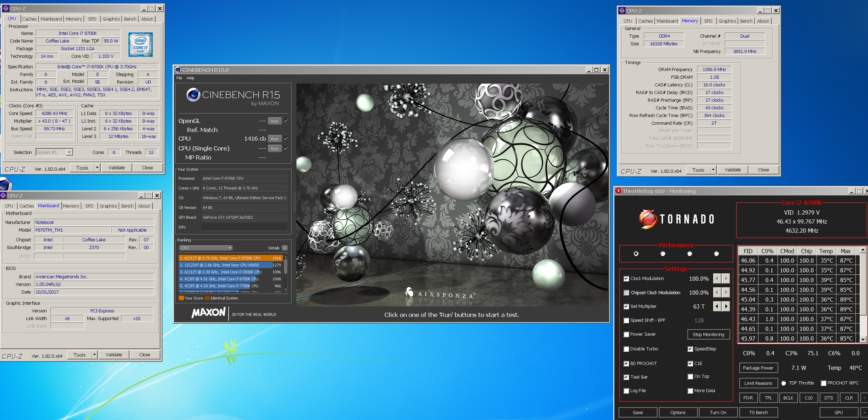Decrease Clock Modulation with left arrow
Image resolution: width=868 pixels, height=420 pixels.
coord(717,279)
